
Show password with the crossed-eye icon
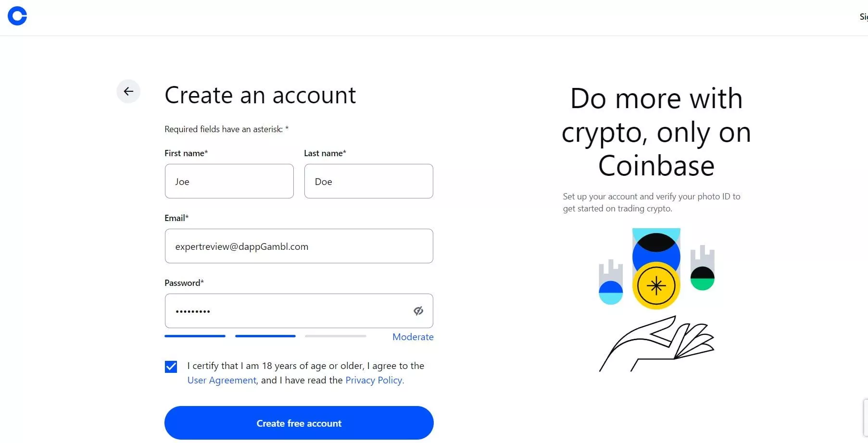pos(418,311)
